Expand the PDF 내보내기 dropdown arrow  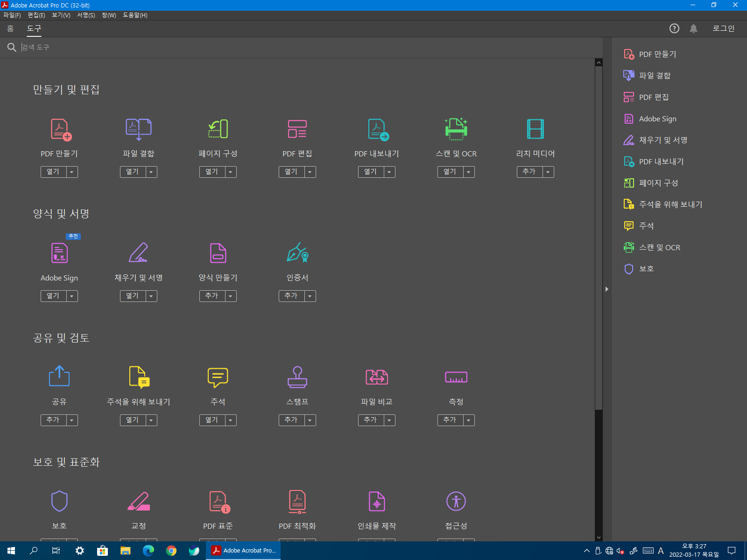389,172
